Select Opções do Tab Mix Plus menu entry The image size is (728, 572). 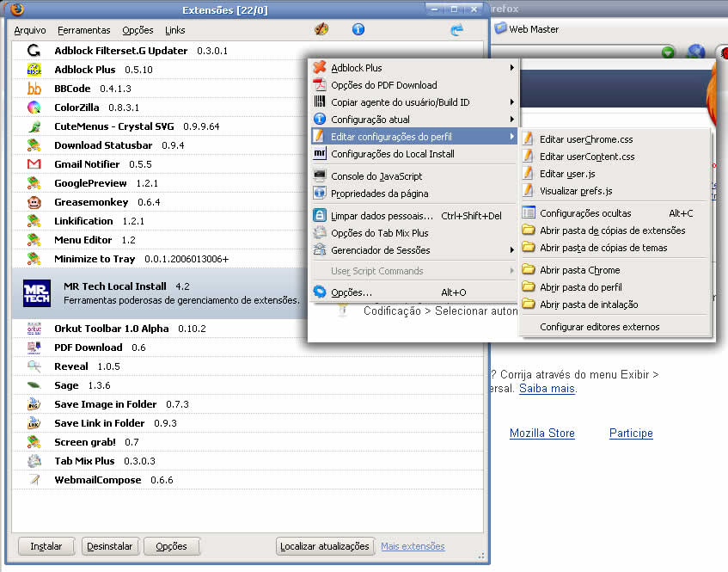pos(414,233)
